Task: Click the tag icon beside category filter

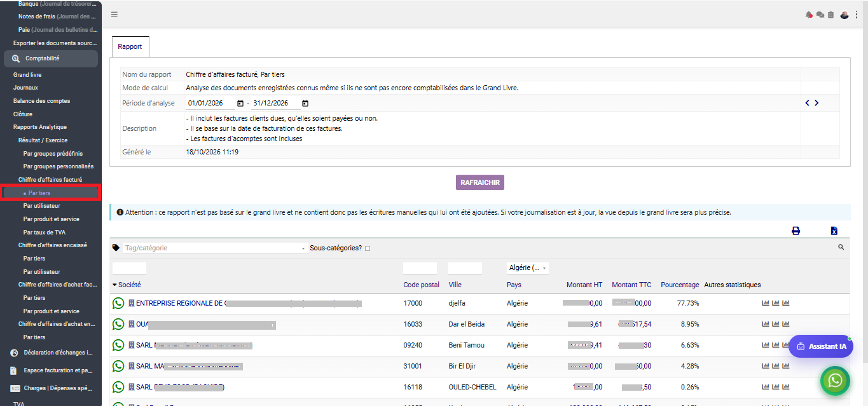Action: click(116, 248)
